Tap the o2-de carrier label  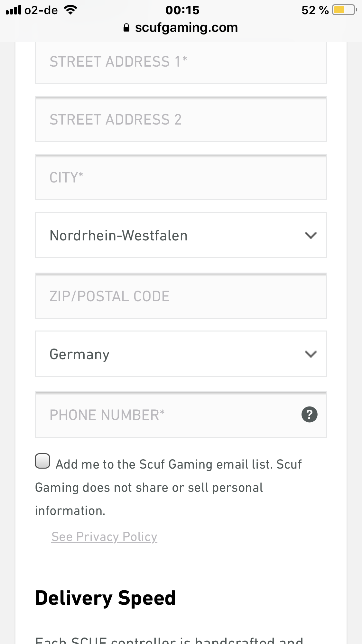[x=41, y=10]
